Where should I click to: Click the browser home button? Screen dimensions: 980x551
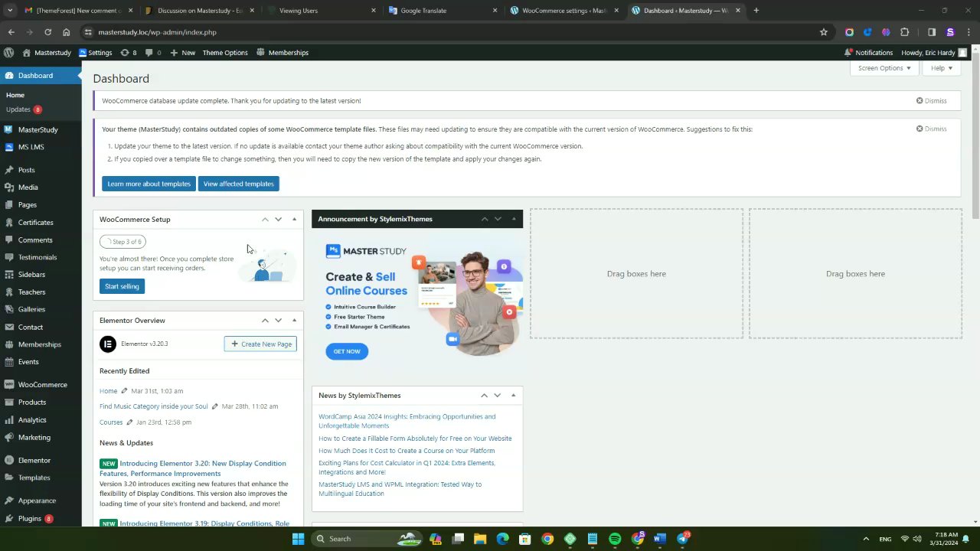[66, 32]
